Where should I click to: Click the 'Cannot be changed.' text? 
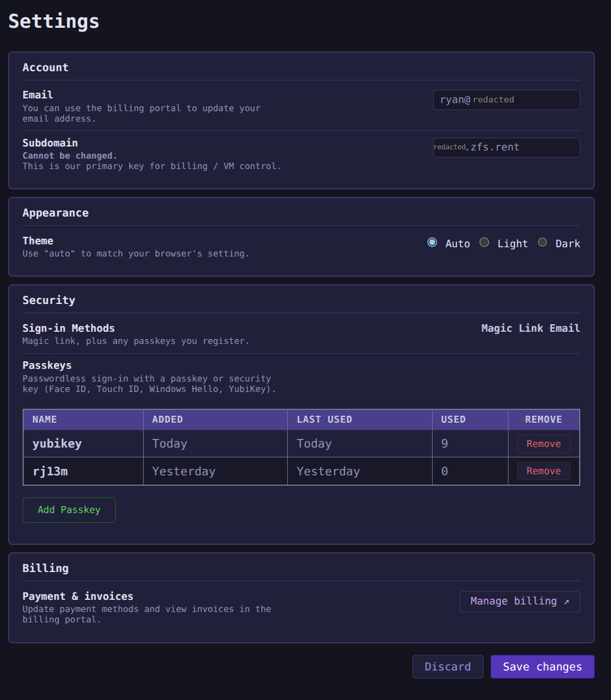point(69,156)
